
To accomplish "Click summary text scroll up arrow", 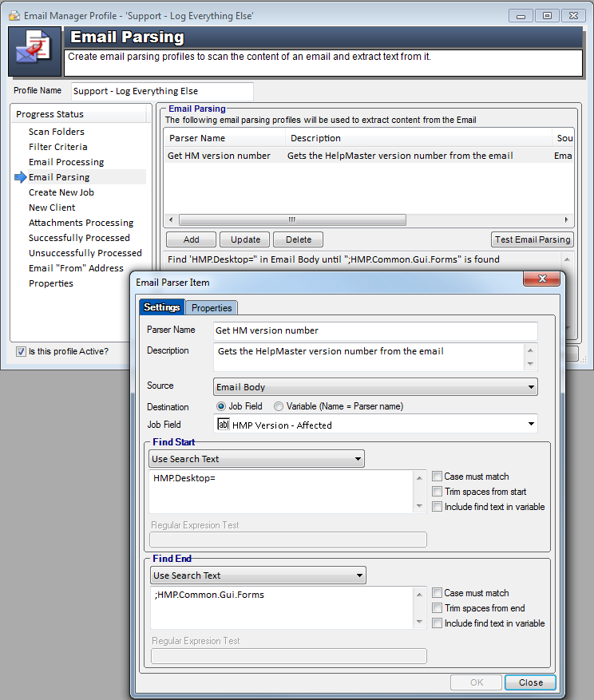I will click(567, 259).
